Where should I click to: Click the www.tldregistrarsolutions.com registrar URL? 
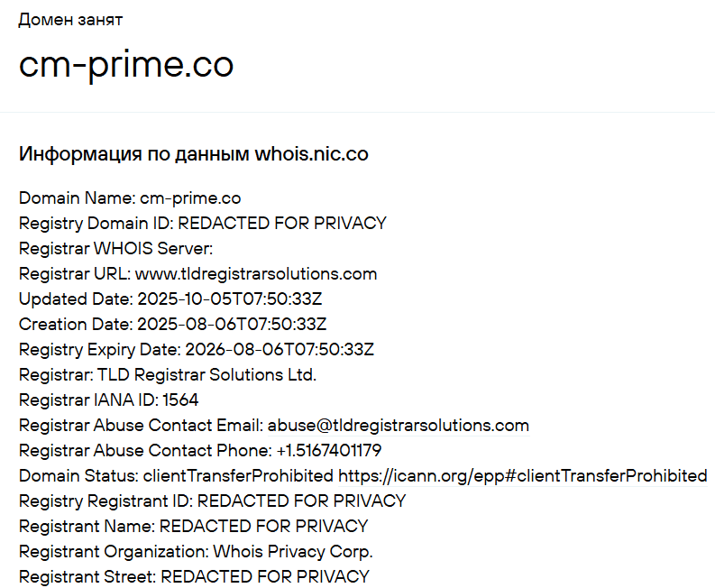pyautogui.click(x=256, y=273)
